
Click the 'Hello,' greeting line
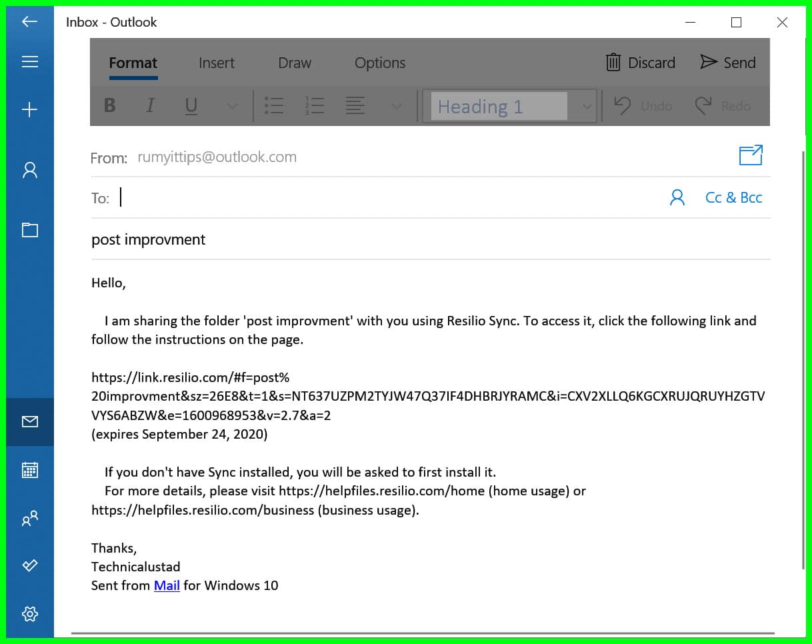109,283
